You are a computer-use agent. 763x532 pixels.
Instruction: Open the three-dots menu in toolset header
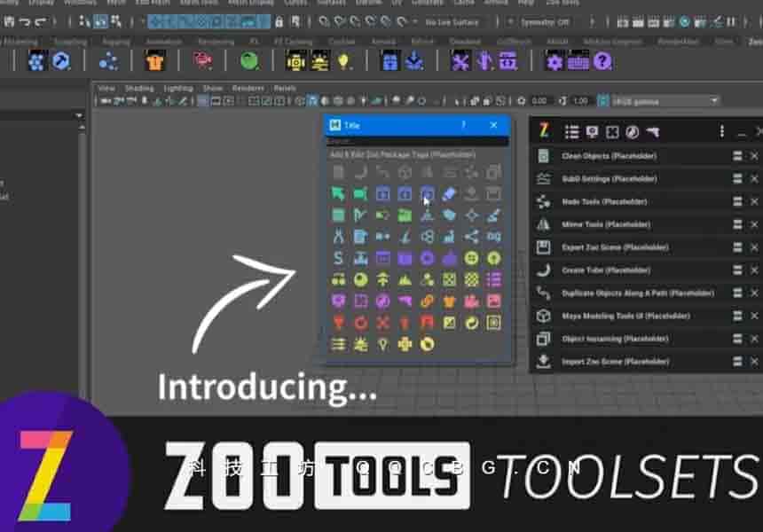[x=721, y=131]
